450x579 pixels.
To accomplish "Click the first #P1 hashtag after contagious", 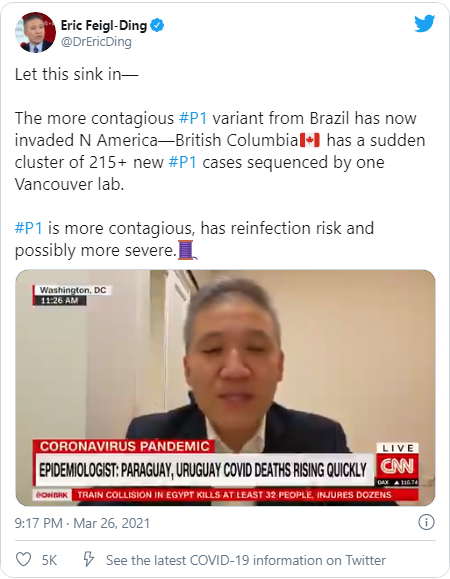I will click(193, 118).
